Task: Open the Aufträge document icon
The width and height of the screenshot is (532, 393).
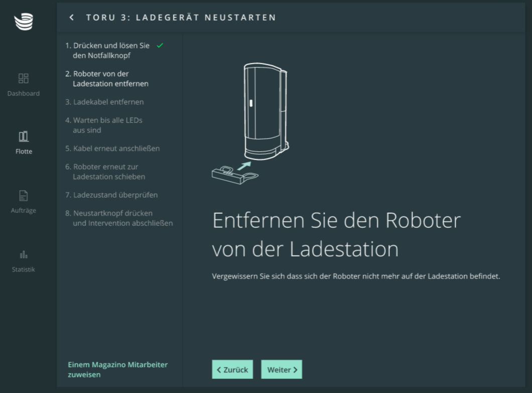Action: click(x=24, y=196)
